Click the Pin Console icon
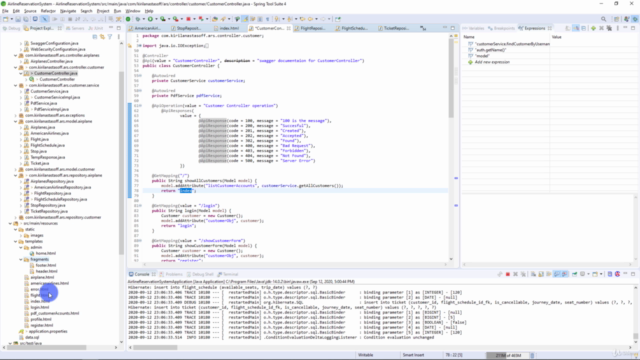 tap(574, 274)
